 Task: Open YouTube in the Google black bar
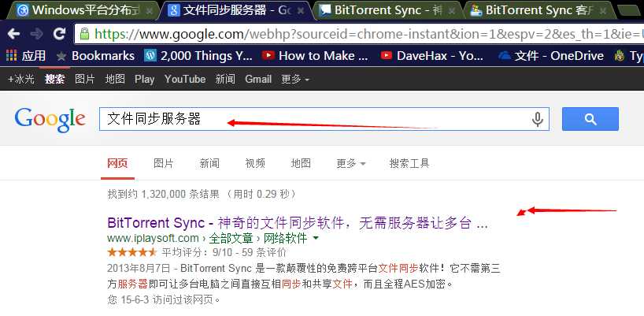(185, 79)
